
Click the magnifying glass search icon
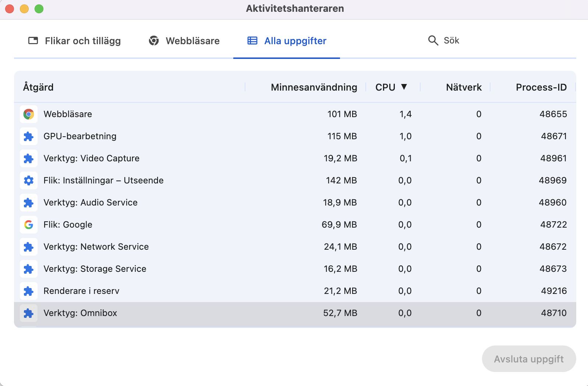433,41
